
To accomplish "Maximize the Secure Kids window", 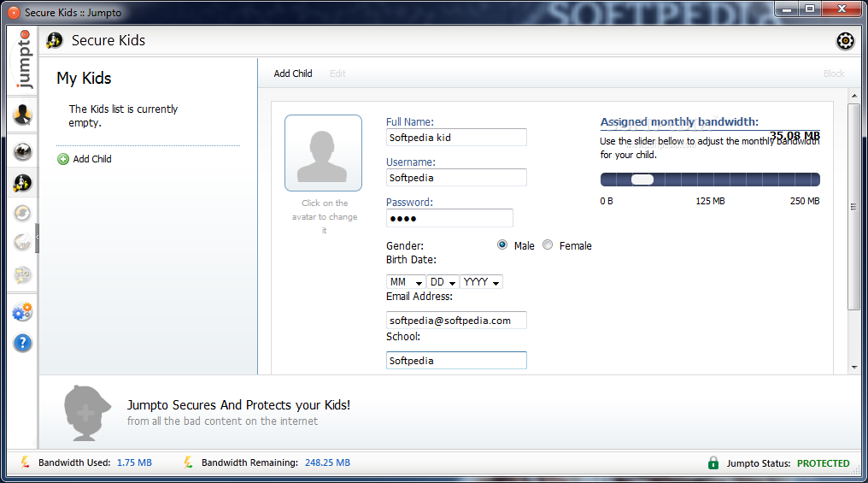I will coord(809,9).
